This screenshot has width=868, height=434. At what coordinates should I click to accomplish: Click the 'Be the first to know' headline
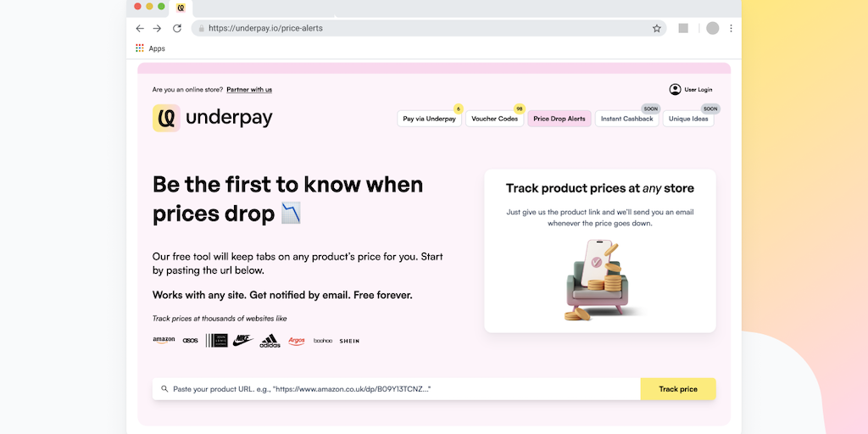(x=288, y=198)
